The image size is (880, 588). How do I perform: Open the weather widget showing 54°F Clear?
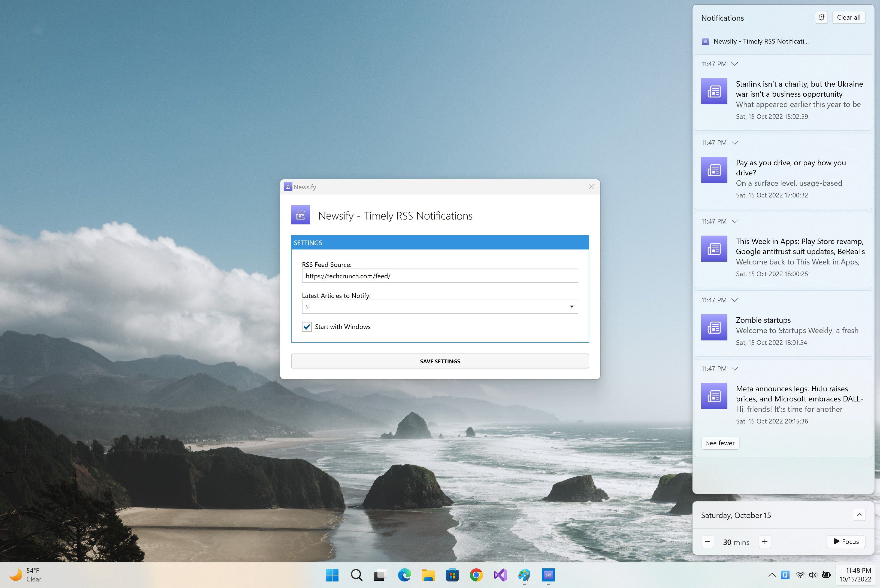click(26, 575)
